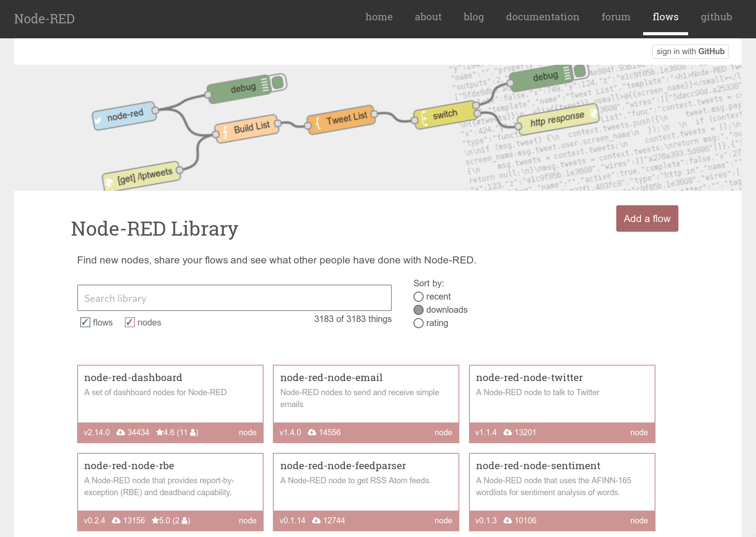Click download count 34434 on node-red-dashboard
This screenshot has width=756, height=537.
click(138, 433)
